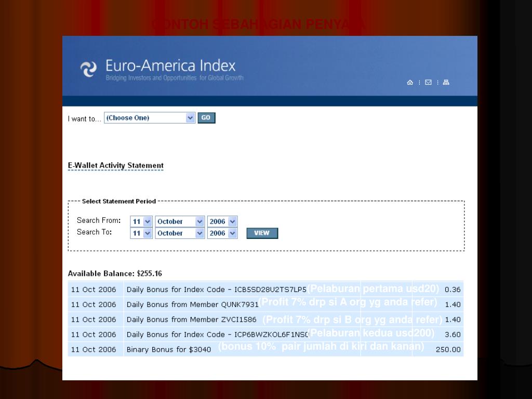The height and width of the screenshot is (399, 532).
Task: Open Search From year 2006 dropdown
Action: [x=222, y=221]
